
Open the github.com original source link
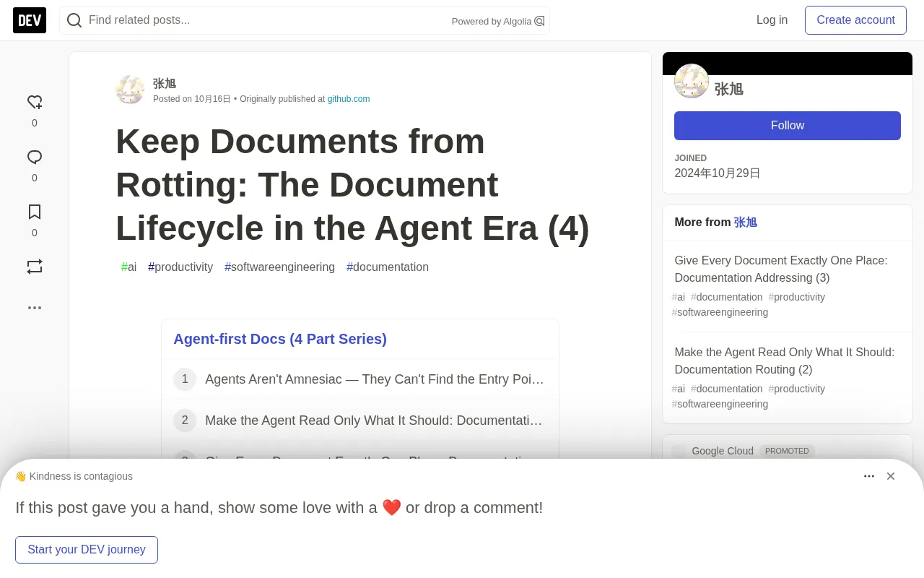pos(349,99)
